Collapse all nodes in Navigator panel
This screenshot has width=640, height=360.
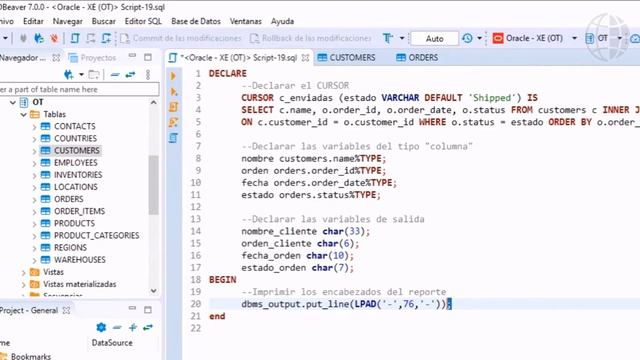[115, 75]
